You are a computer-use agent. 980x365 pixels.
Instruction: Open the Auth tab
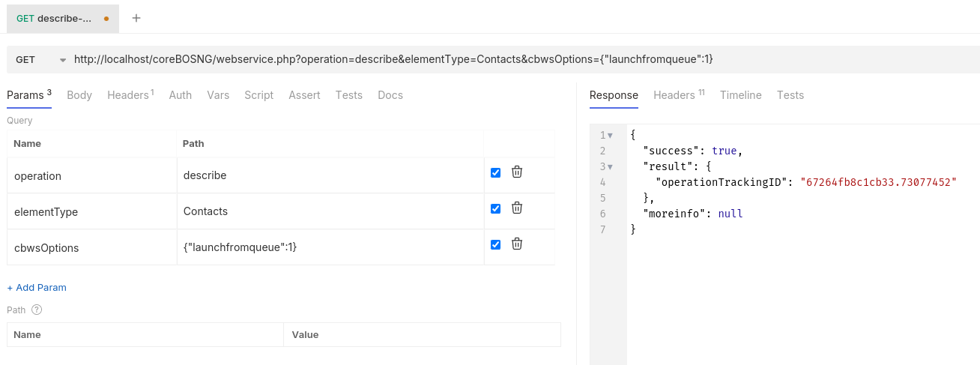coord(180,95)
